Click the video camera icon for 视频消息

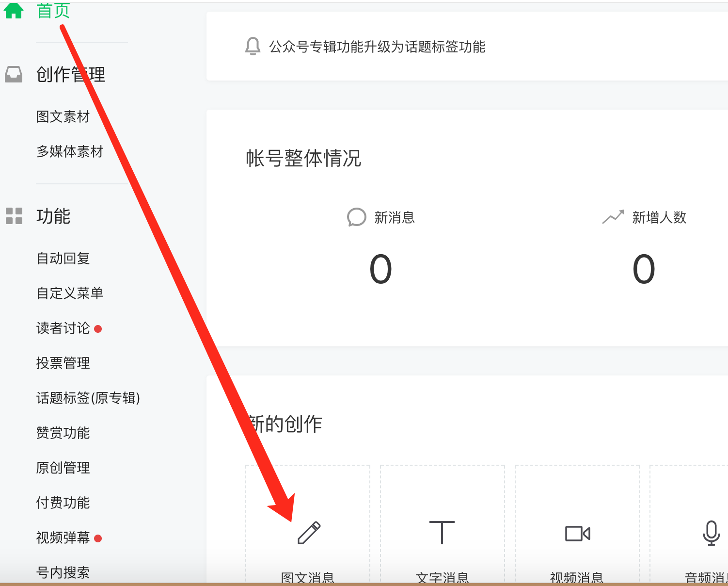(578, 534)
